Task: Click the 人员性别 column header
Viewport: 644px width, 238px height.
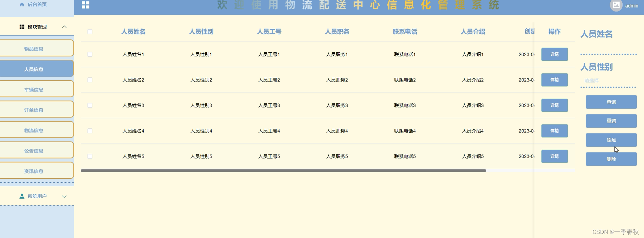Action: (201, 32)
